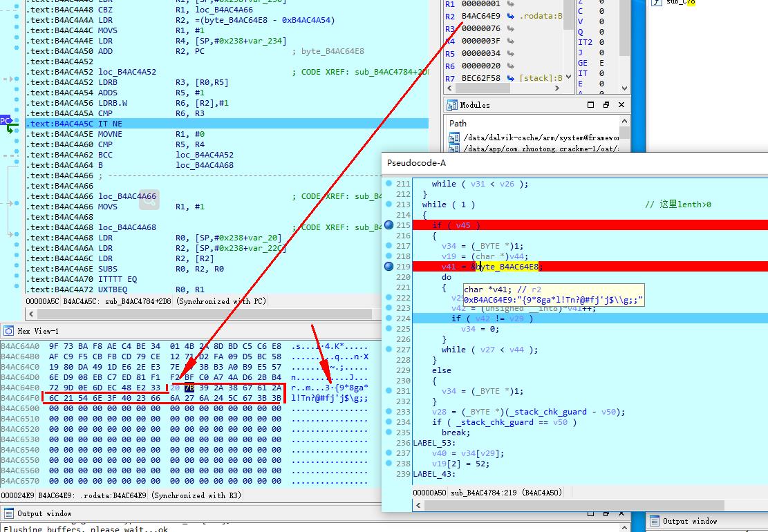Viewport: 768px width, 532px height.
Task: Click the Modules panel title bar icon
Action: tap(451, 105)
